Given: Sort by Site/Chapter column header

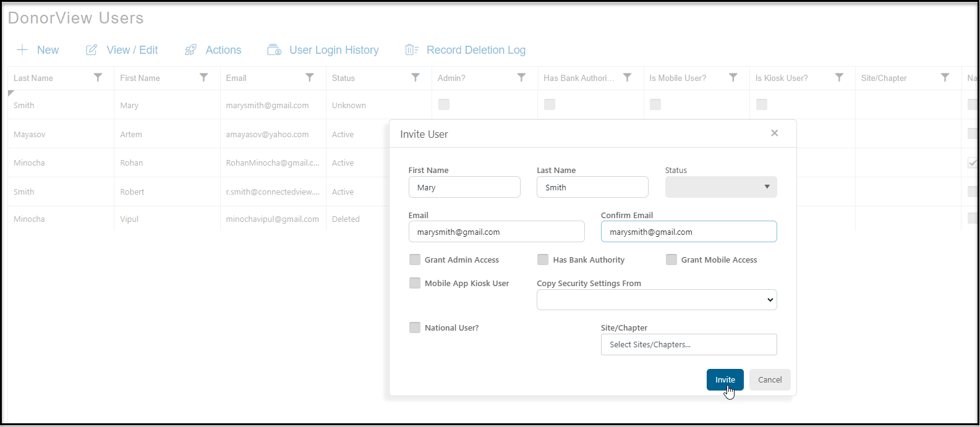Looking at the screenshot, I should point(884,78).
